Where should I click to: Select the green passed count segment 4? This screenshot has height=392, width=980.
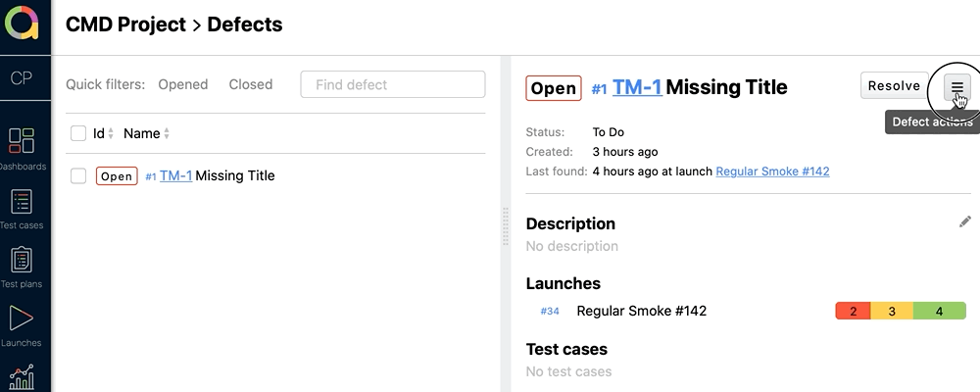click(x=940, y=311)
